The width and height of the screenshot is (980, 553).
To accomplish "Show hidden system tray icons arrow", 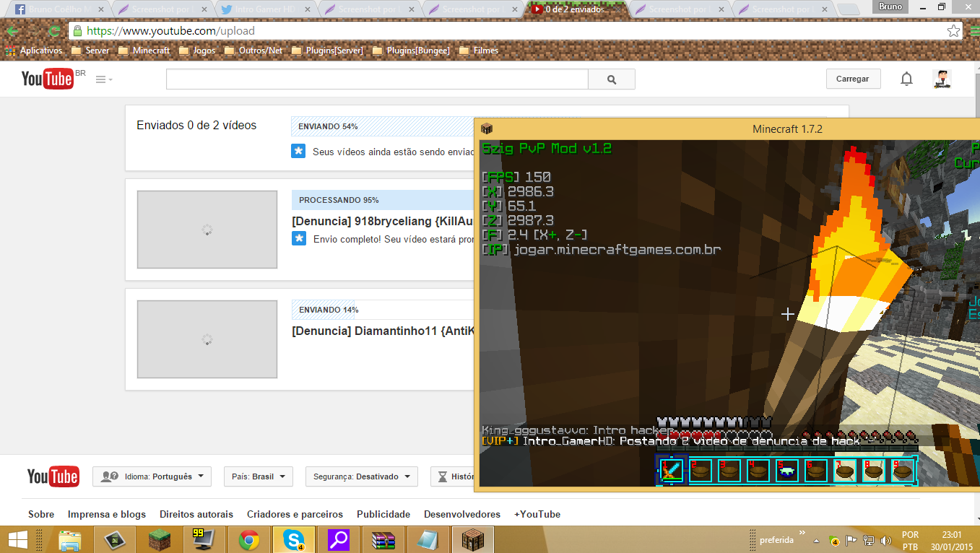I will pyautogui.click(x=817, y=540).
